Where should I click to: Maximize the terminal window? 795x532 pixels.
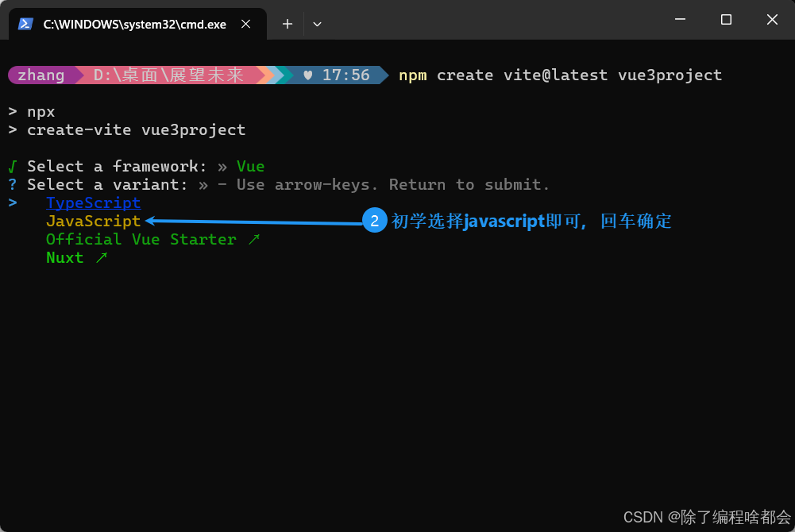pyautogui.click(x=726, y=19)
